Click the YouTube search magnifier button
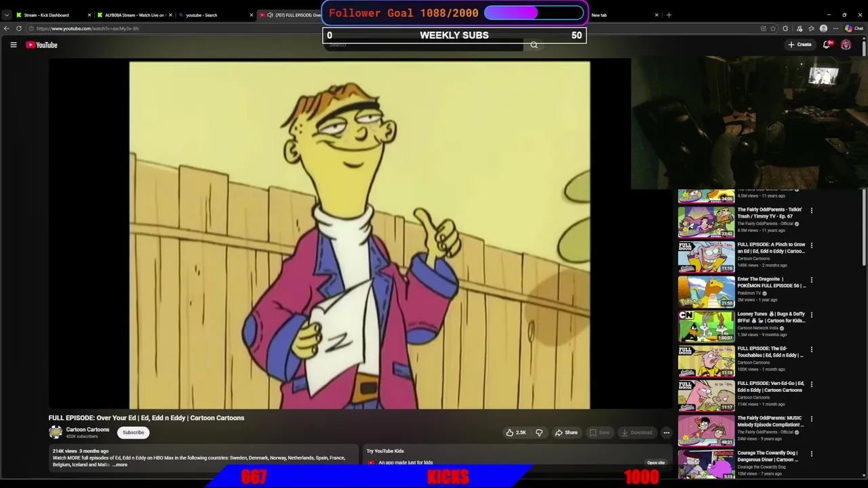 click(534, 45)
